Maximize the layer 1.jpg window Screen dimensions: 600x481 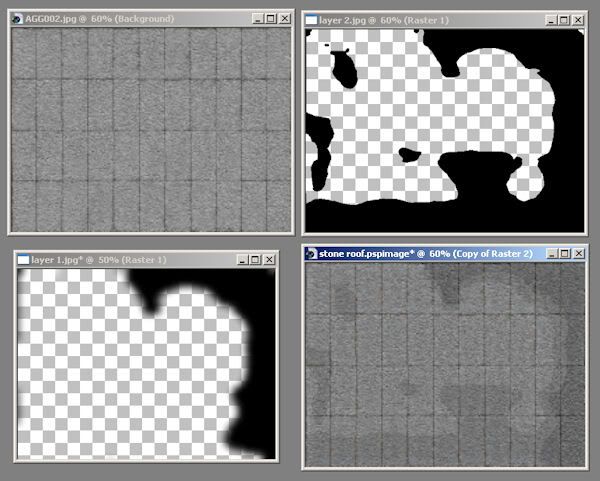coord(255,259)
